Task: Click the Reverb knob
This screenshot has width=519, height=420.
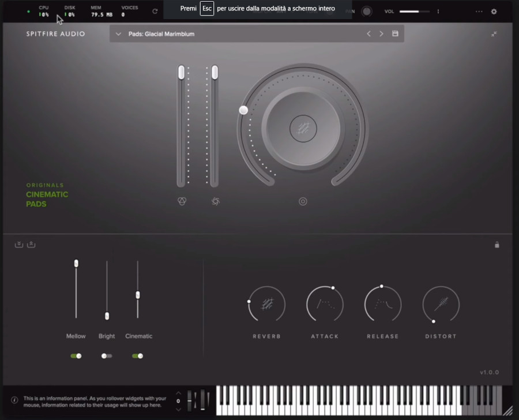Action: [x=267, y=304]
